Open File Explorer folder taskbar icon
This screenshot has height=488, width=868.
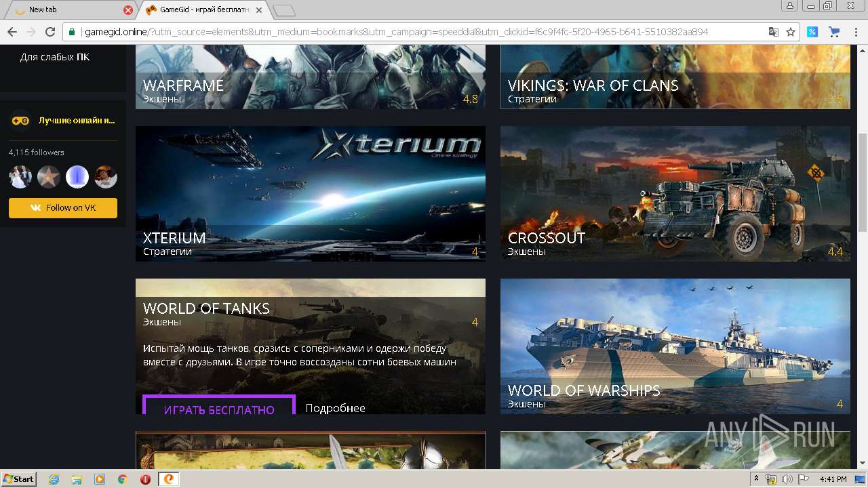[x=77, y=479]
